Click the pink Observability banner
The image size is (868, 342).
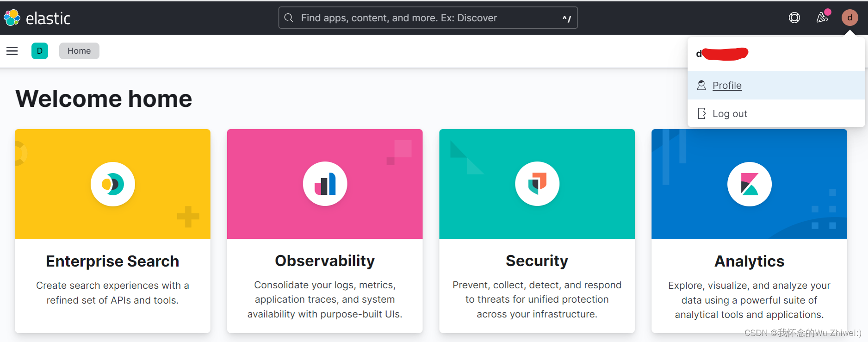tap(325, 184)
